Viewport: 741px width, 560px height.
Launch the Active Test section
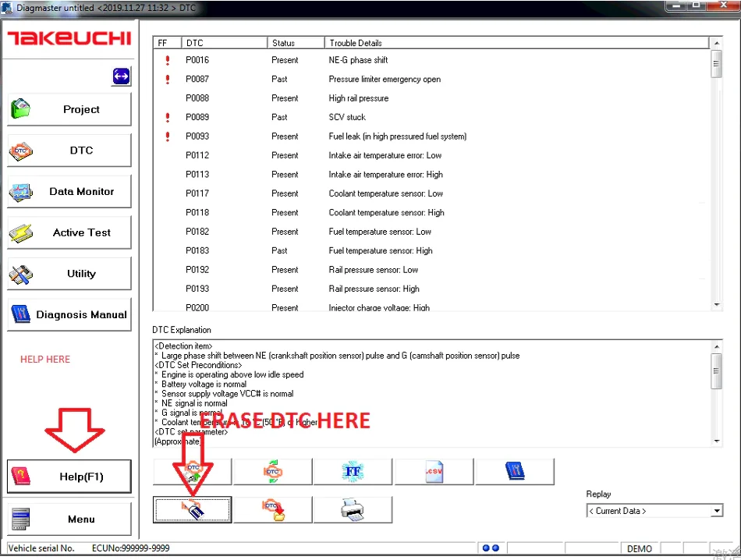69,232
